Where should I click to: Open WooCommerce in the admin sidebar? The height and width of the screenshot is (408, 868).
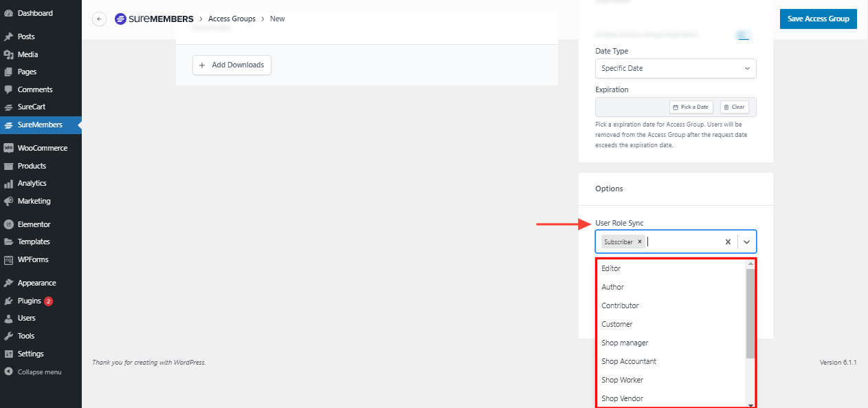click(x=42, y=148)
